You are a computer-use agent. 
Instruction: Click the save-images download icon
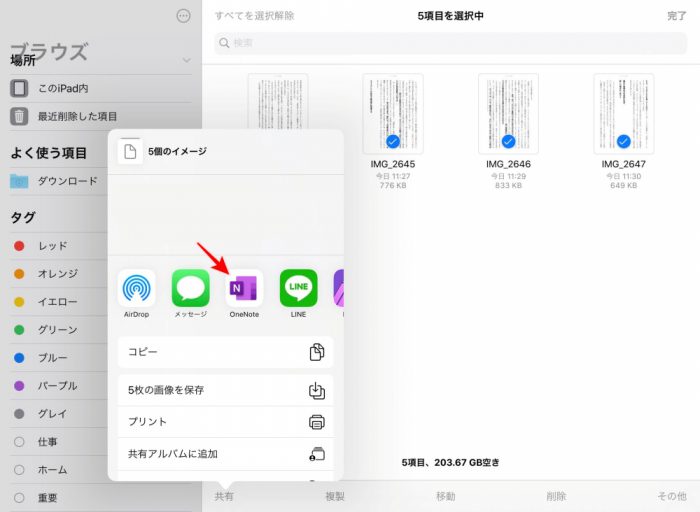[x=317, y=390]
